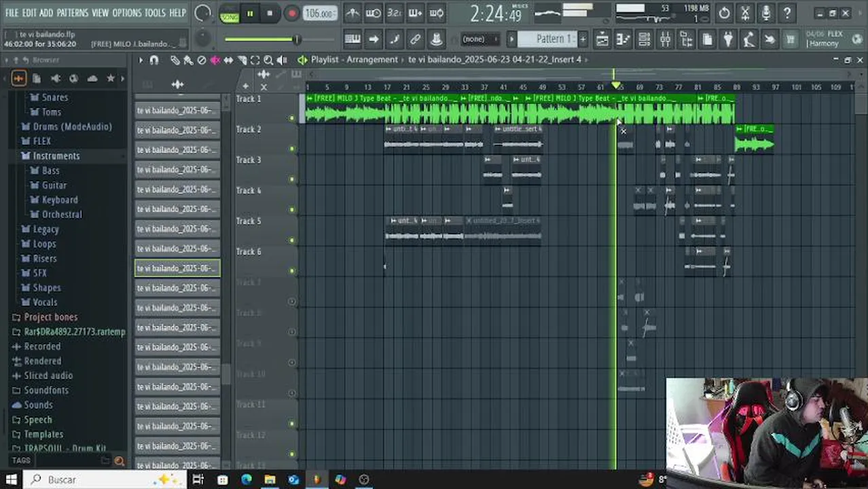Open the Playlist view icon
This screenshot has width=868, height=489.
coord(602,39)
